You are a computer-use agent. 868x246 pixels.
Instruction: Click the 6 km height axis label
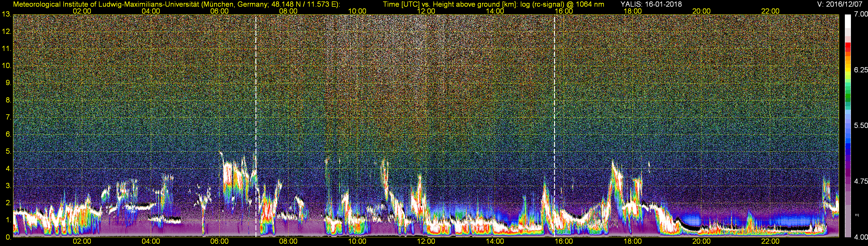pyautogui.click(x=8, y=135)
